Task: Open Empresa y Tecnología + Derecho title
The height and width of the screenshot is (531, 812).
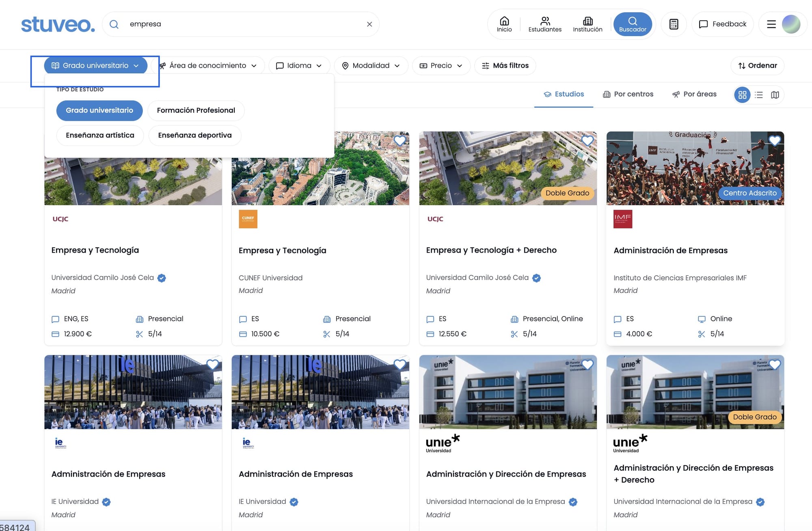Action: point(491,250)
